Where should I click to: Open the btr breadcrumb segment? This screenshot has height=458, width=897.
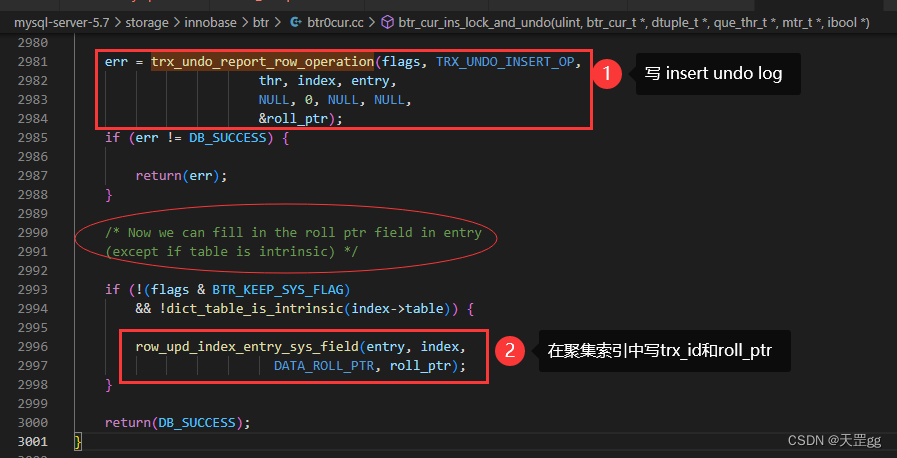click(x=262, y=23)
